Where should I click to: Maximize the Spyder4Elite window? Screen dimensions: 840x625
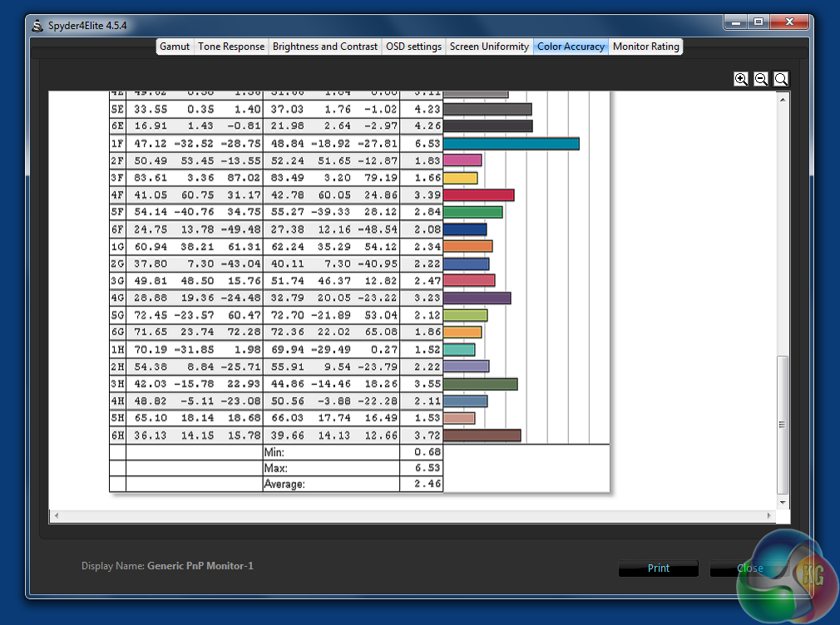point(758,22)
